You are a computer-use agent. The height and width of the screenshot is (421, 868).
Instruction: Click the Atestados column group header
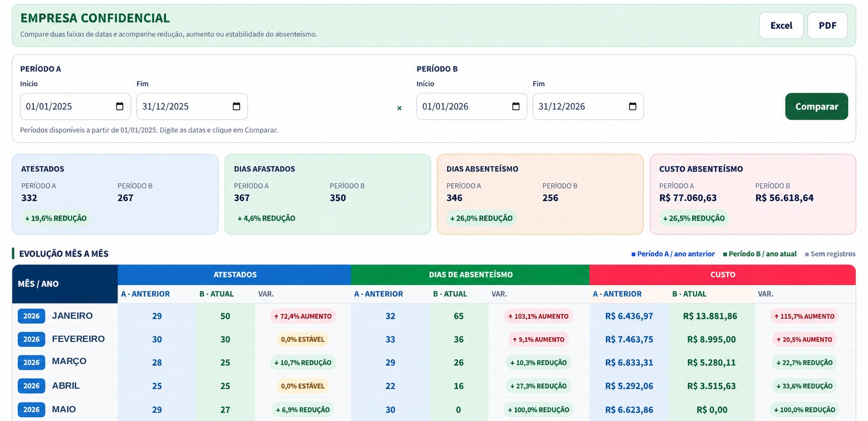(x=235, y=274)
